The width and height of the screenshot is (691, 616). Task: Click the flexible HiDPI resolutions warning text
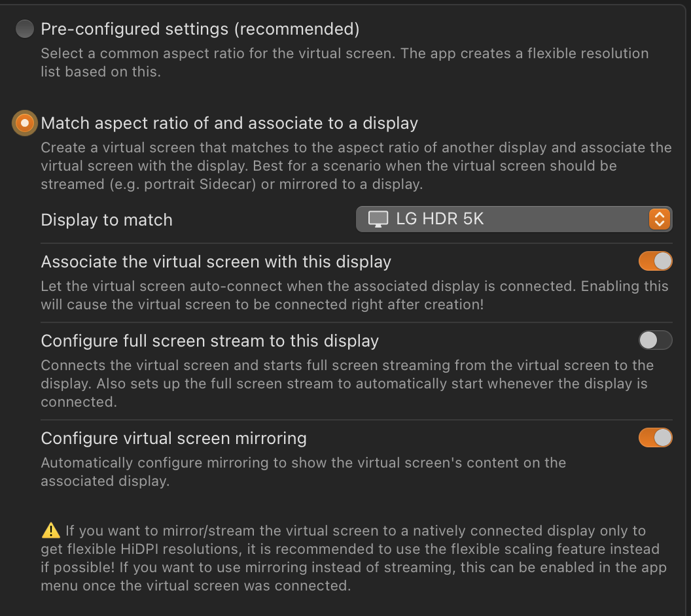pyautogui.click(x=353, y=558)
